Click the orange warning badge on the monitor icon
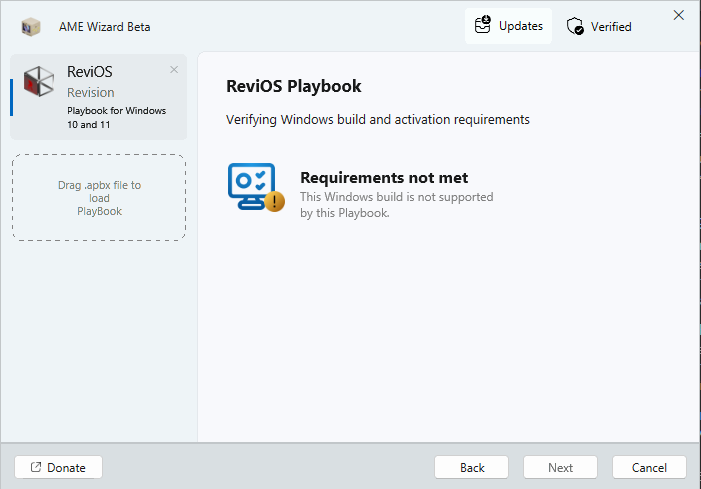Image resolution: width=701 pixels, height=489 pixels. point(275,202)
